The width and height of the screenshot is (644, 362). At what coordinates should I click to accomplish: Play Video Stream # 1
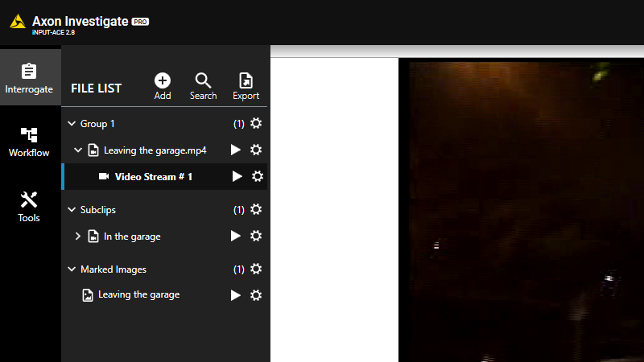pos(237,176)
